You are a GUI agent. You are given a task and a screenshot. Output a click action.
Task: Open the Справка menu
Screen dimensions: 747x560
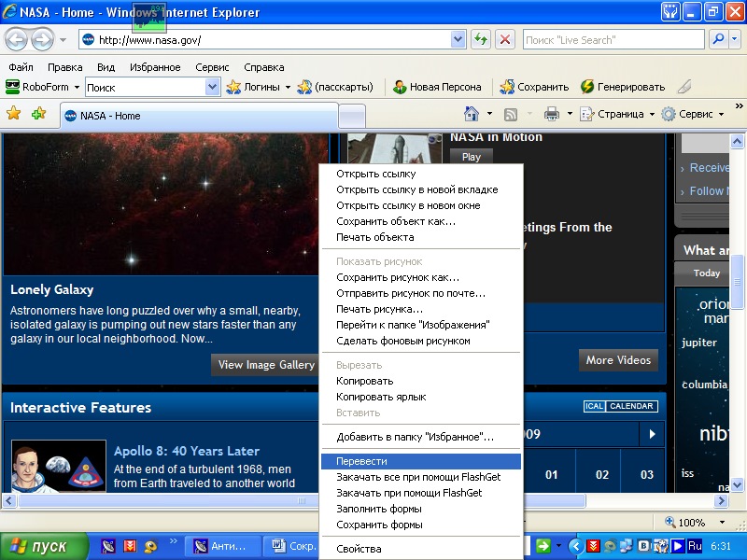tap(264, 67)
